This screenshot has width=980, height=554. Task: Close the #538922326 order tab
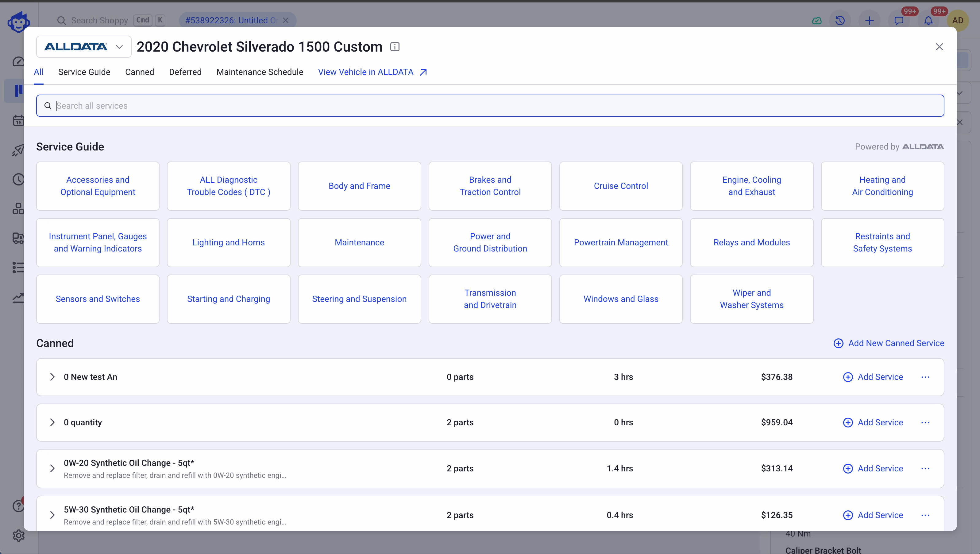(x=286, y=20)
